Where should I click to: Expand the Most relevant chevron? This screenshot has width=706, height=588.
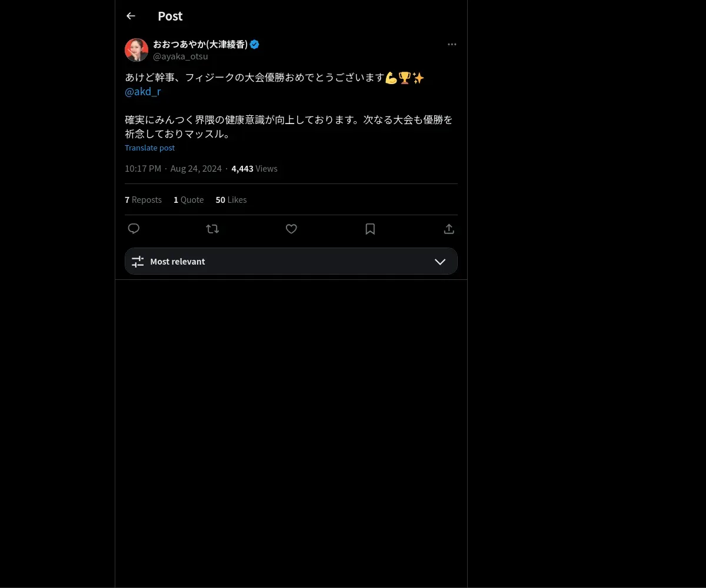pos(440,262)
